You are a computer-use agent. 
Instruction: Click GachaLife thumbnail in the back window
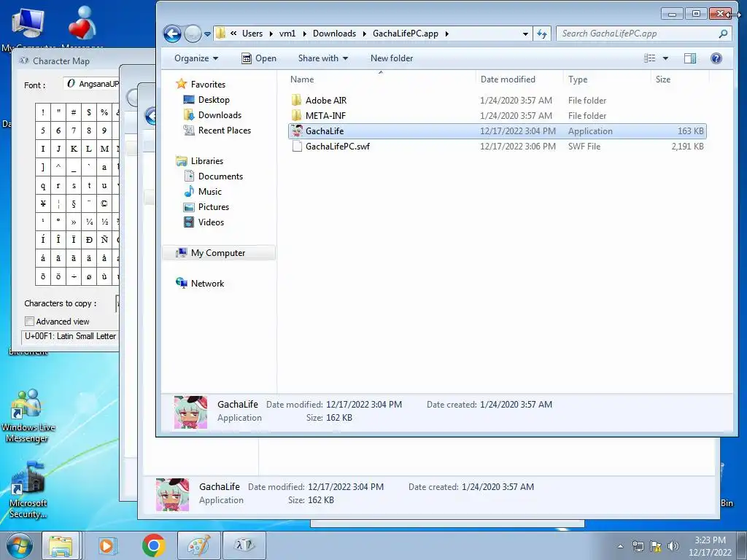172,494
